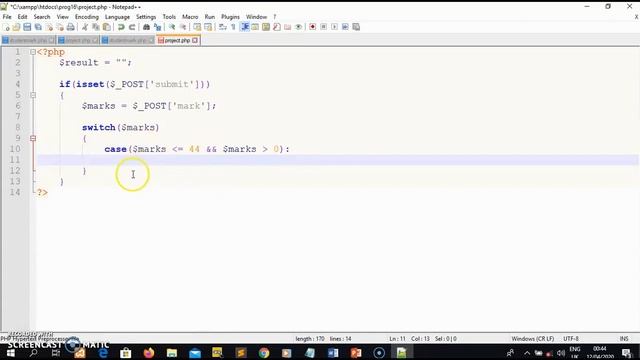Click the Print toolbar icon

pos(71,27)
